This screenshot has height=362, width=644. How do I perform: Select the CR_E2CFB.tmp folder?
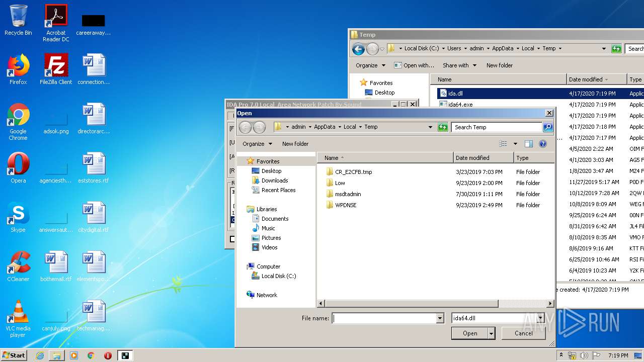[x=353, y=172]
